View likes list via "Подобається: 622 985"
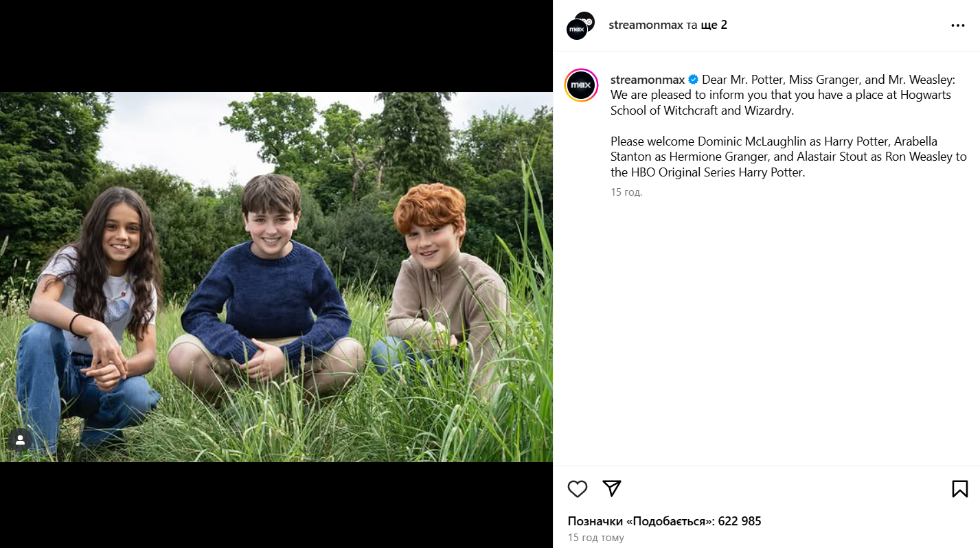Viewport: 980px width, 548px height. (x=664, y=521)
